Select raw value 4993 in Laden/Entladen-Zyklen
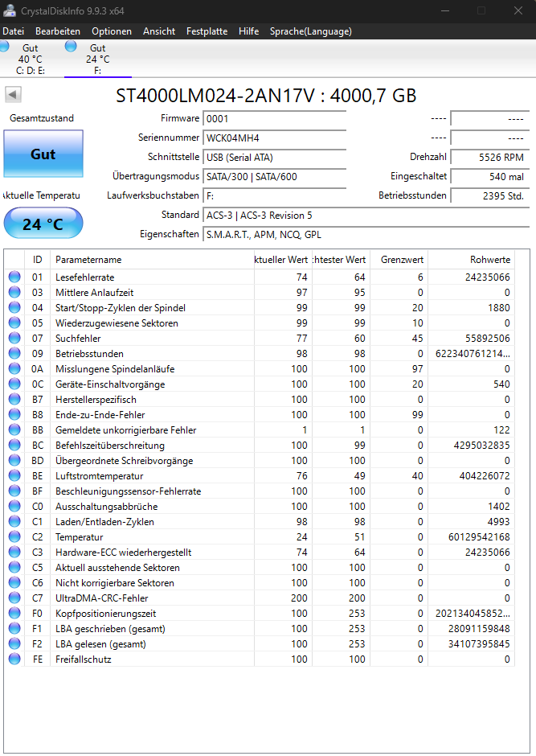Screen dimensions: 536x756 [498, 522]
